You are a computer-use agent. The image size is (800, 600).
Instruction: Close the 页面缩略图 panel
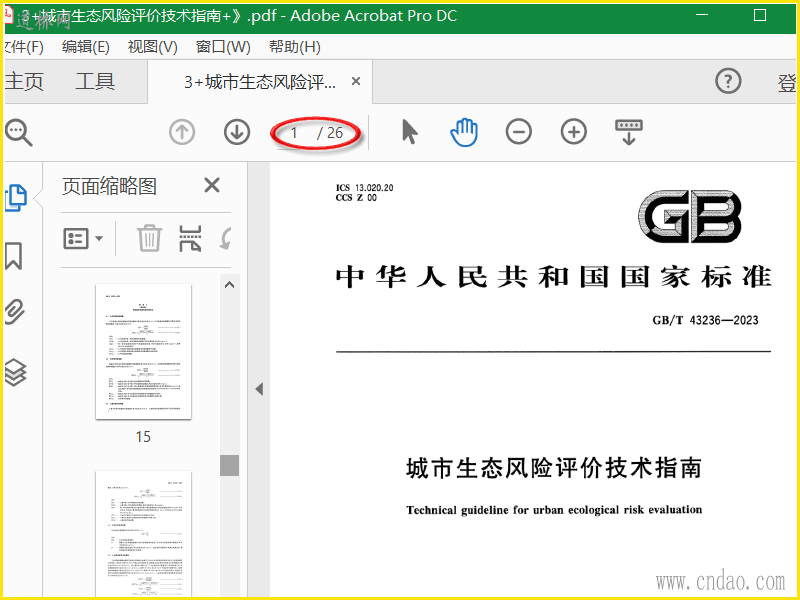(x=212, y=185)
